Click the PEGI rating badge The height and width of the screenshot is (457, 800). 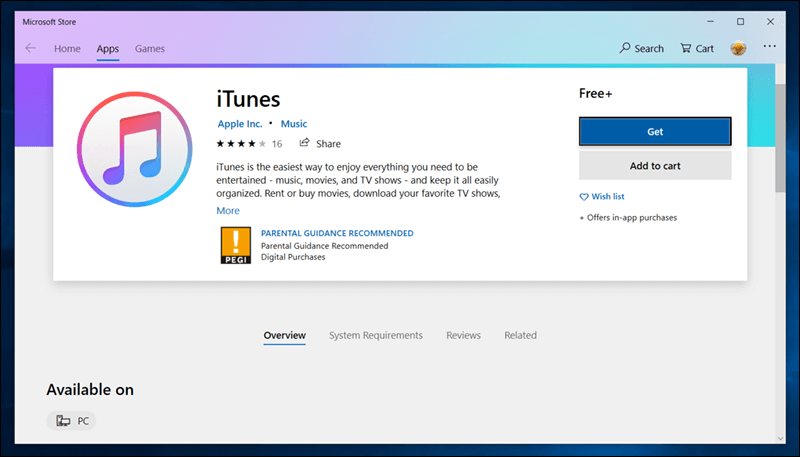pos(236,245)
